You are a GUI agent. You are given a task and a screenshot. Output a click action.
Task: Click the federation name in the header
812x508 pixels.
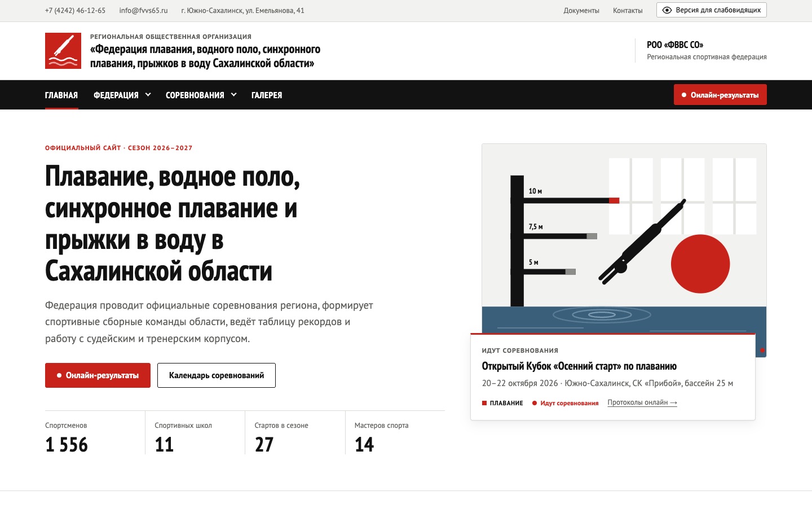tap(205, 56)
